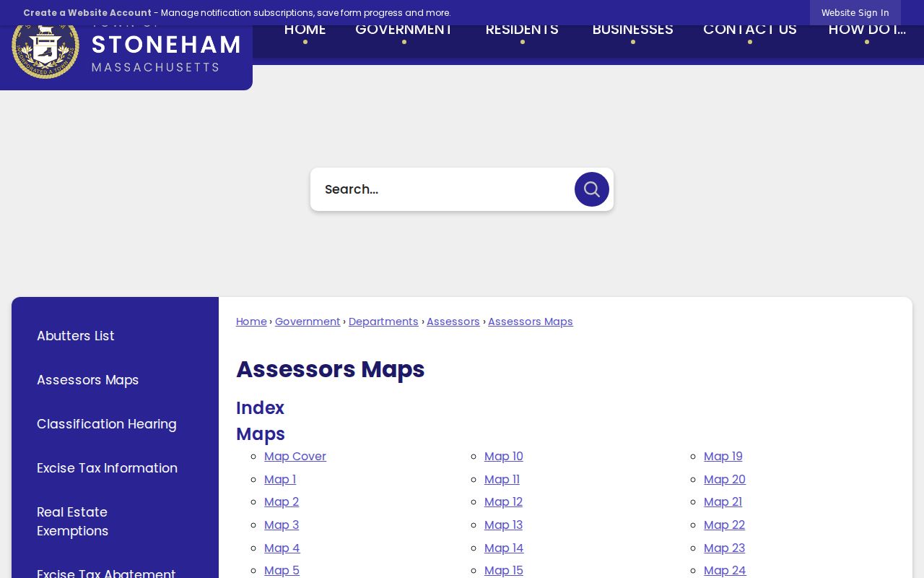
Task: Go to Government breadcrumb
Action: 308,322
